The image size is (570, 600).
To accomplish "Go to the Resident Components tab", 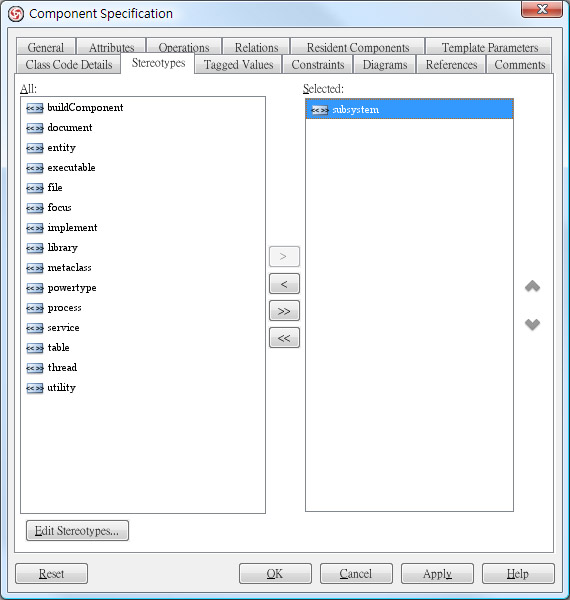I will coord(358,47).
